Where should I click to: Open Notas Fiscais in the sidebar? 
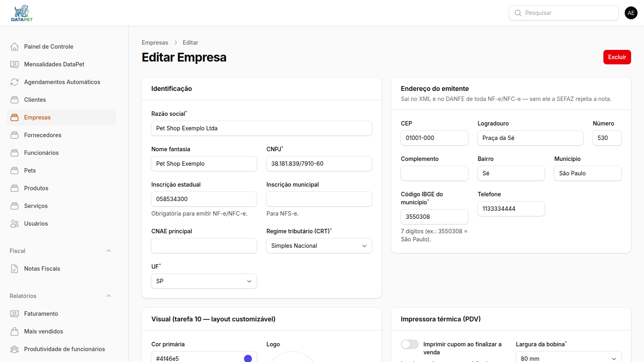[61, 269]
